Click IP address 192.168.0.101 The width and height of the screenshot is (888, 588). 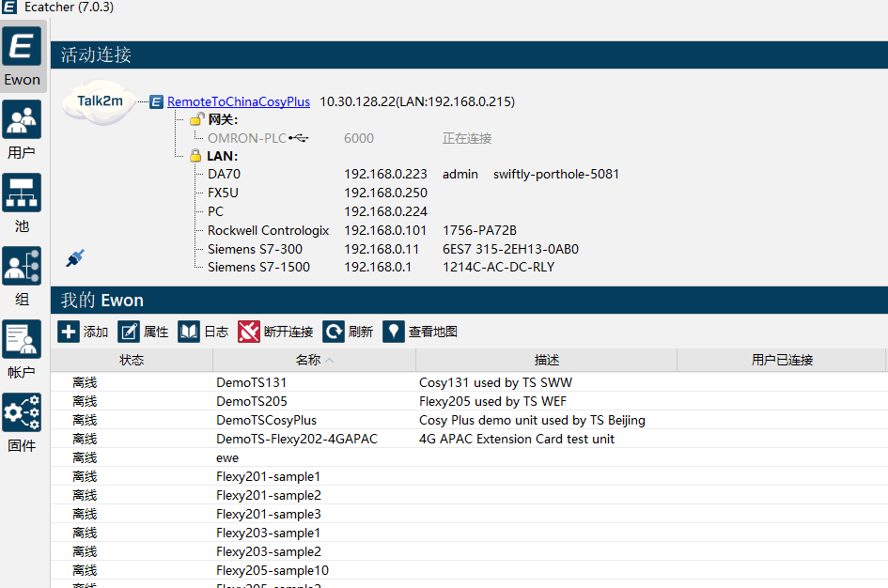click(385, 230)
